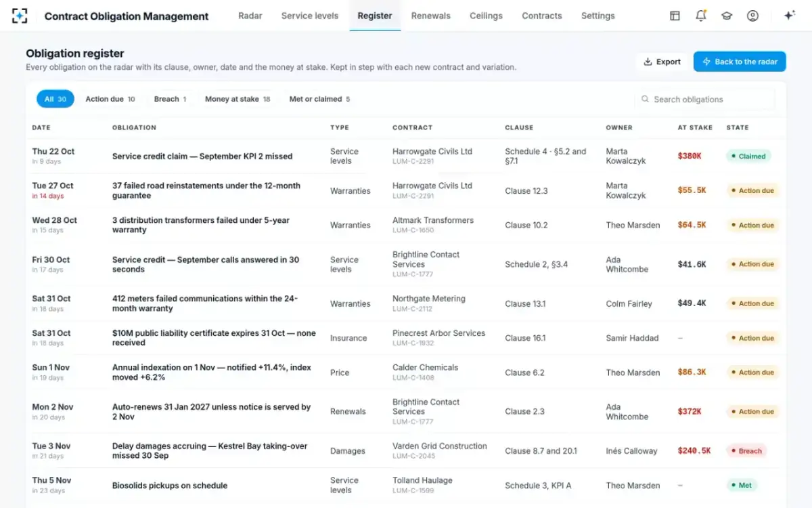This screenshot has height=508, width=812.
Task: Sort by the Obligation column header
Action: 134,127
